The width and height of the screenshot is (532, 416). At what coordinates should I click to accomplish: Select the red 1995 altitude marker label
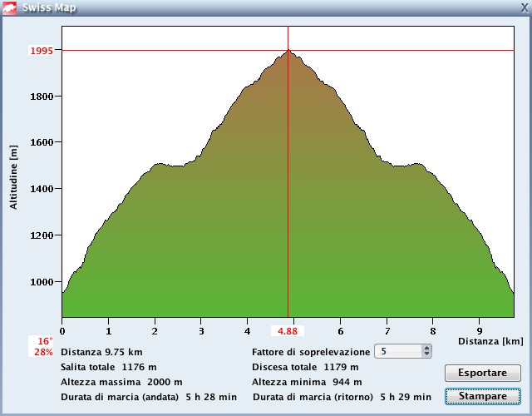[x=42, y=51]
